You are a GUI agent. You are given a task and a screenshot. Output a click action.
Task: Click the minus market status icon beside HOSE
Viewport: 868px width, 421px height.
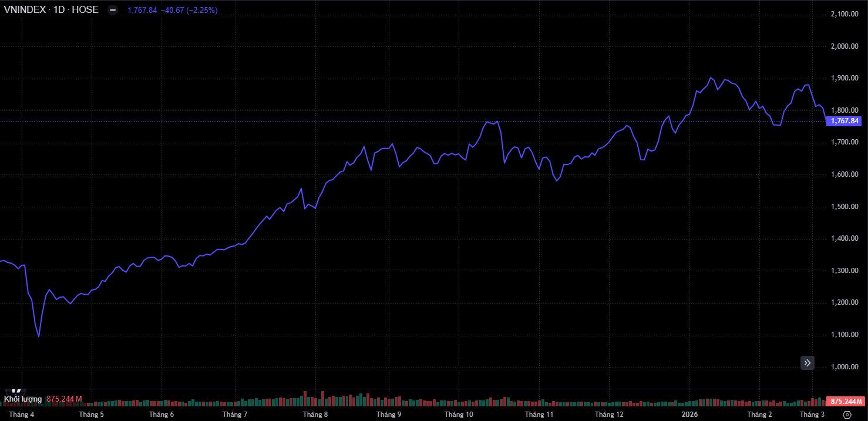[x=113, y=10]
